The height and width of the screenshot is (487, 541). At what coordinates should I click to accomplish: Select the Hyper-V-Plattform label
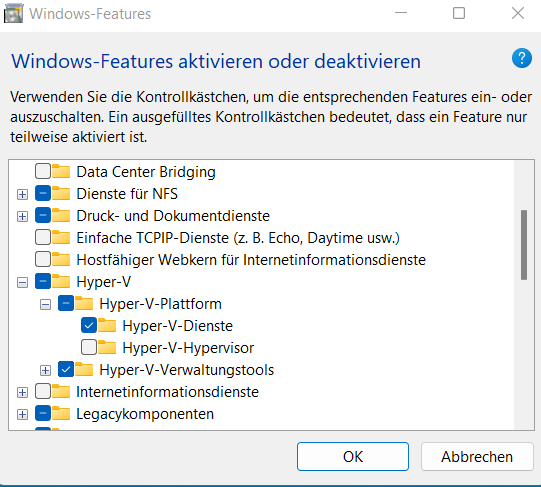pyautogui.click(x=160, y=304)
